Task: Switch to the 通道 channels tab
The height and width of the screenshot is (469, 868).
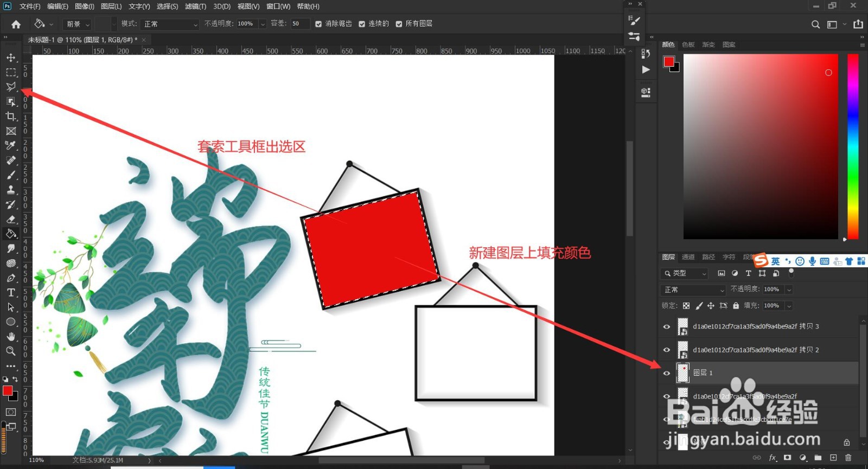Action: (688, 257)
